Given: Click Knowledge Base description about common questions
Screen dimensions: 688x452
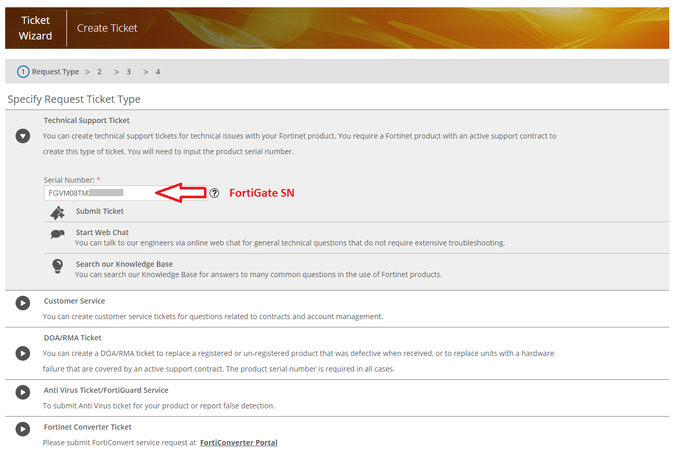Looking at the screenshot, I should tap(258, 274).
